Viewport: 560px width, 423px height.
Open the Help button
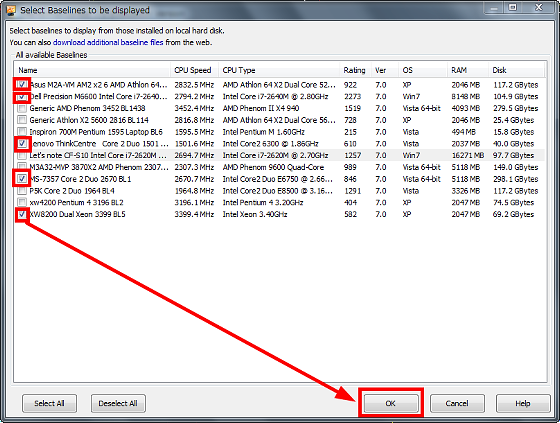(x=523, y=403)
